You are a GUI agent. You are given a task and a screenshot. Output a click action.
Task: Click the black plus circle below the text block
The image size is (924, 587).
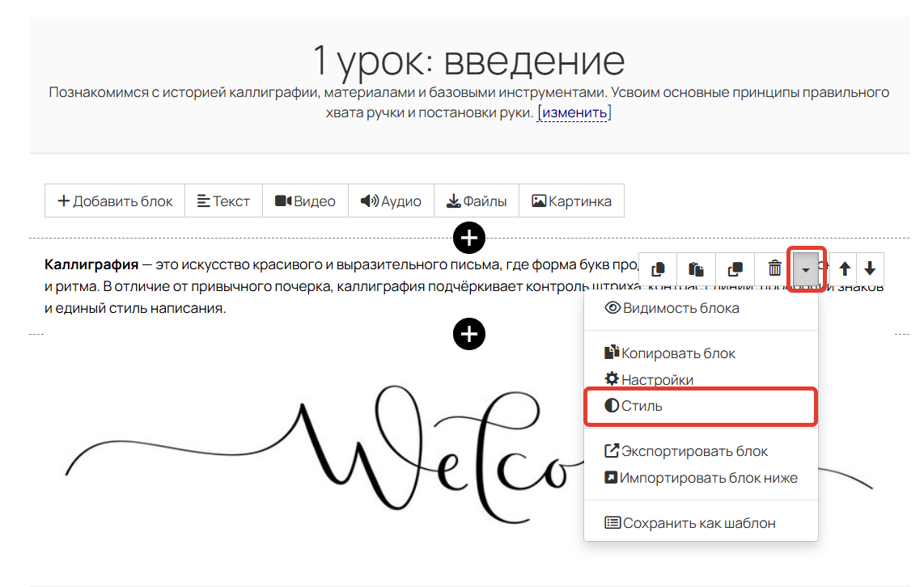469,333
